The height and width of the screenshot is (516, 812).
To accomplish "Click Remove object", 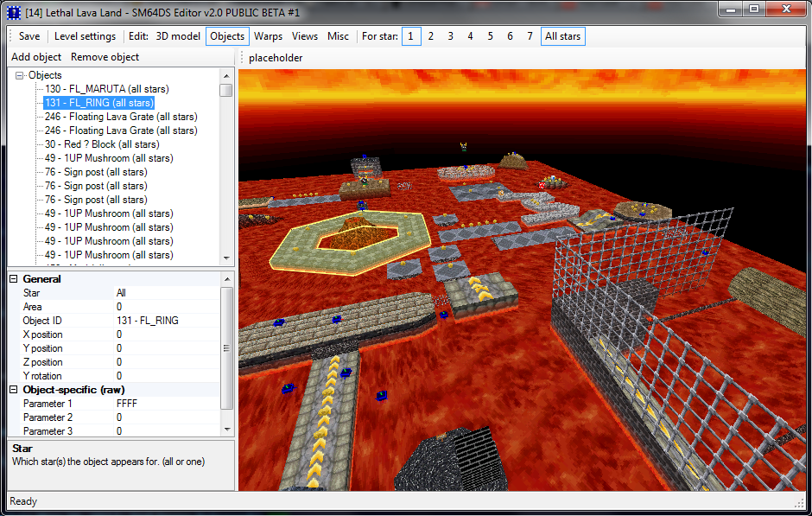I will click(x=105, y=57).
